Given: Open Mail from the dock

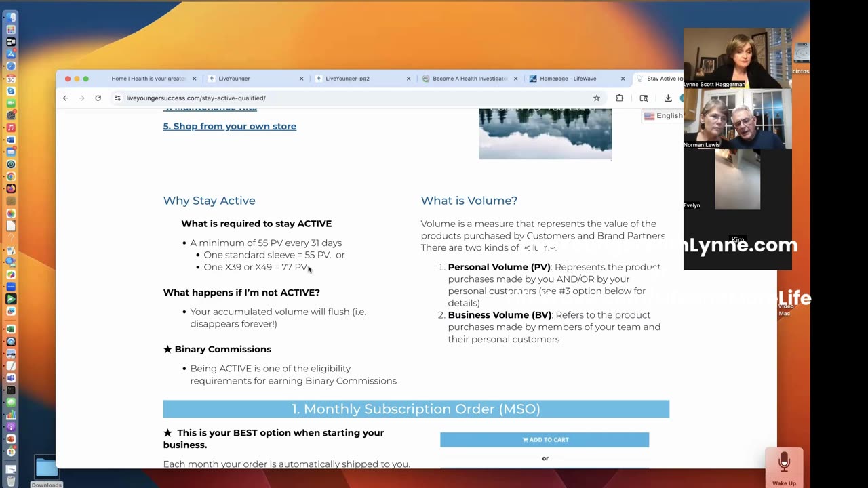Looking at the screenshot, I should point(11,152).
